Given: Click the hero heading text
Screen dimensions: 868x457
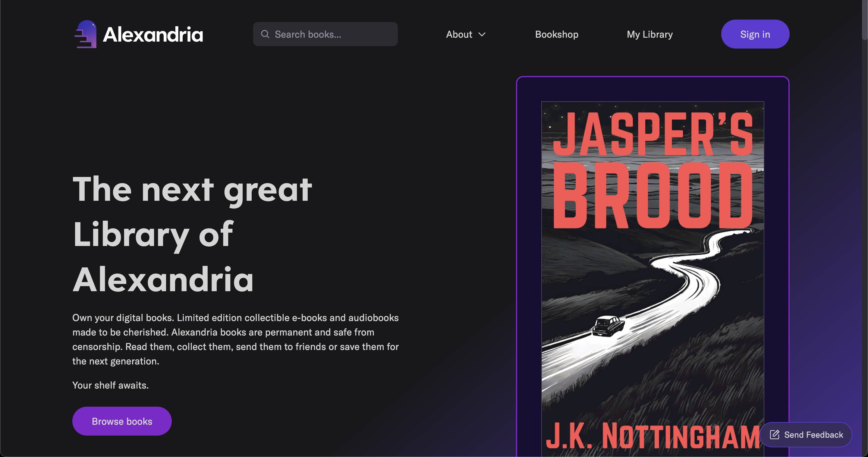Looking at the screenshot, I should 192,234.
